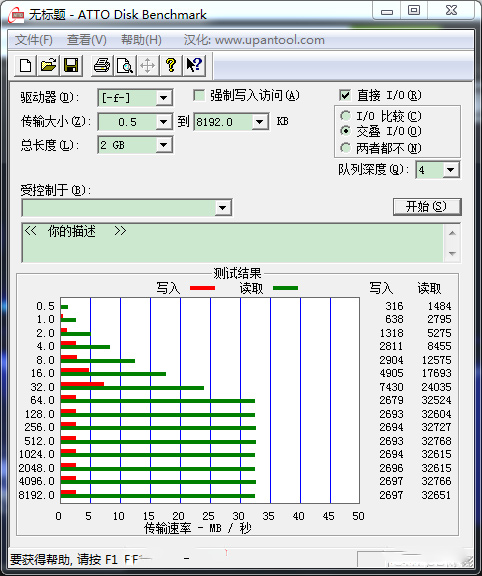Print the benchmark results
This screenshot has width=482, height=576.
[102, 66]
